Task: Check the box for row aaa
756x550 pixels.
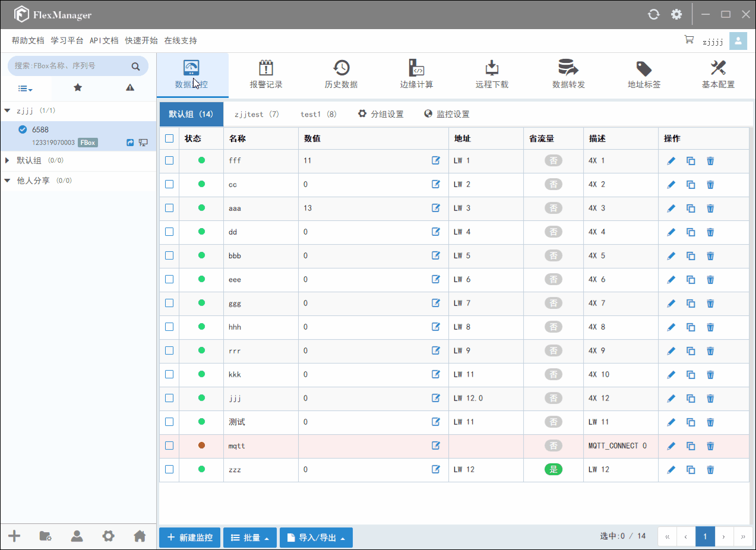Action: pos(169,208)
